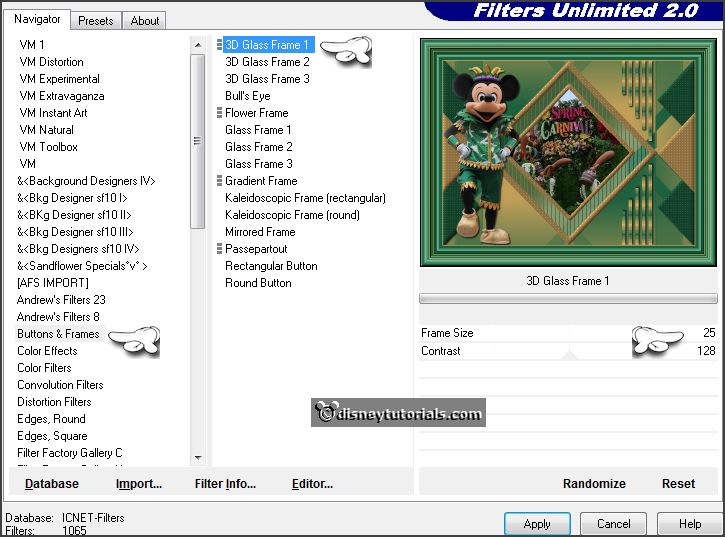
Task: Select Edges, Round category
Action: tap(51, 419)
